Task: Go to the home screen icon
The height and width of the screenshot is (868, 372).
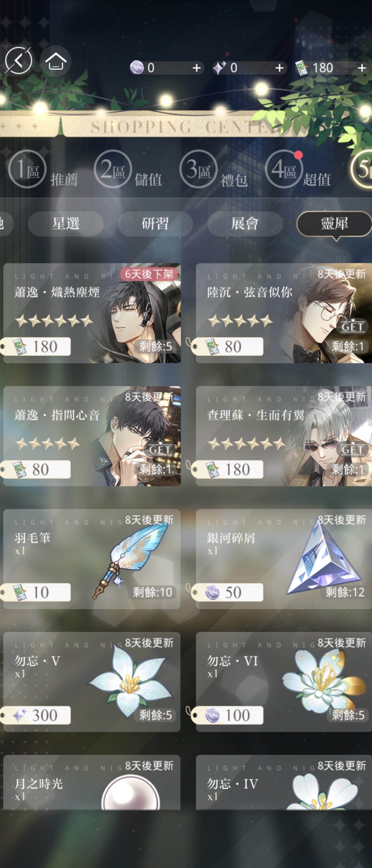Action: click(55, 61)
